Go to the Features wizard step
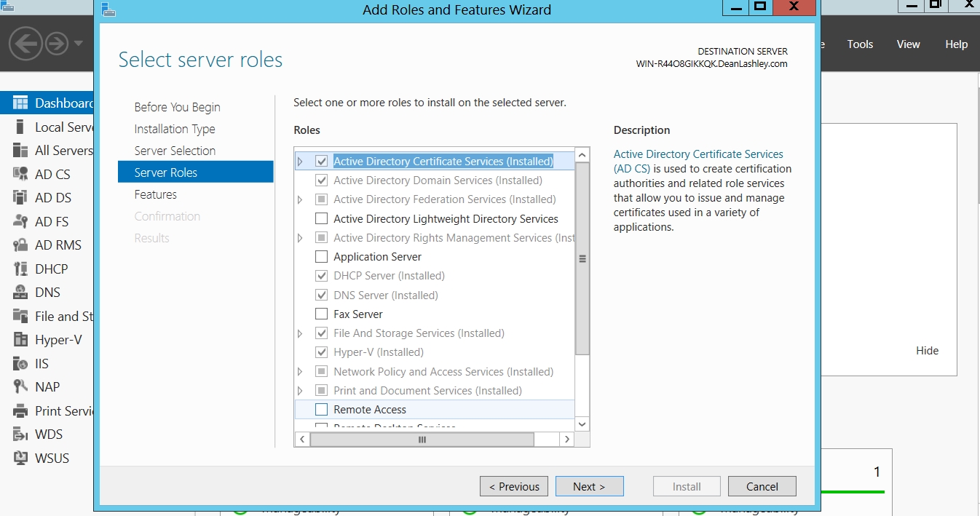The height and width of the screenshot is (516, 980). coord(155,194)
